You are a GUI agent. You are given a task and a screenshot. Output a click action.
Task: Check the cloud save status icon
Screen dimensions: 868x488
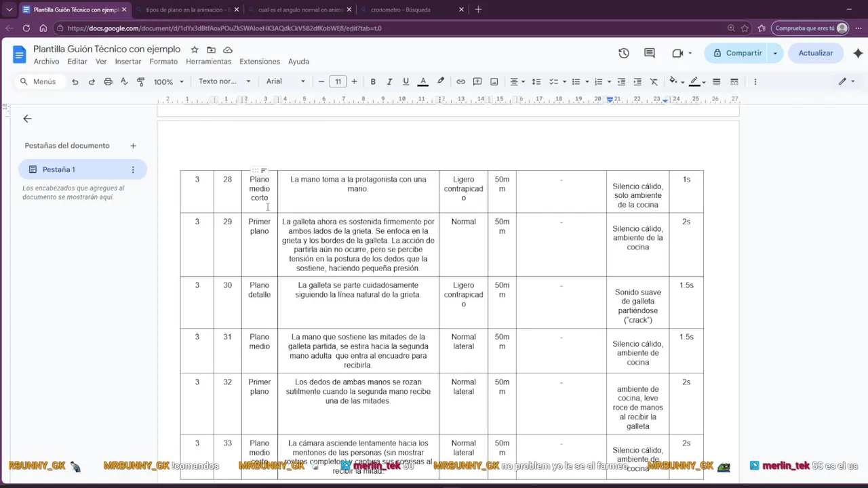228,49
